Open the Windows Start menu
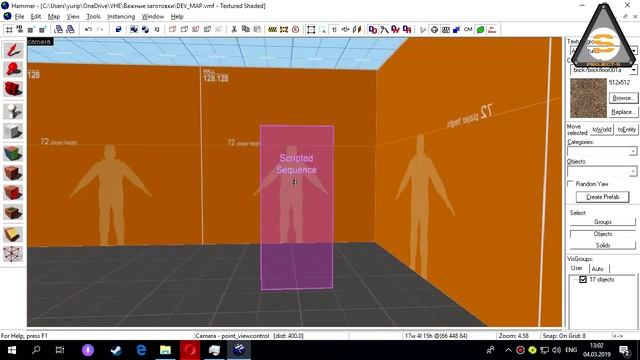 (x=11, y=350)
